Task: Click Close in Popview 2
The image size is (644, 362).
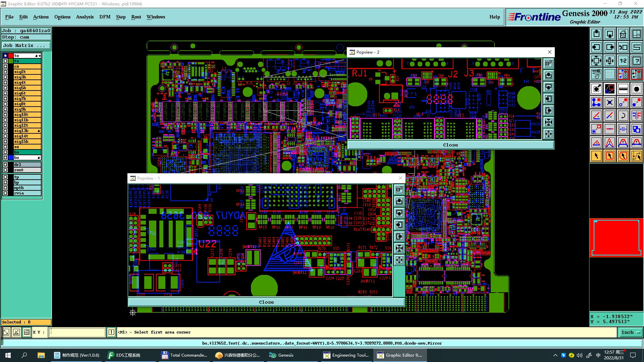Action: tap(450, 145)
